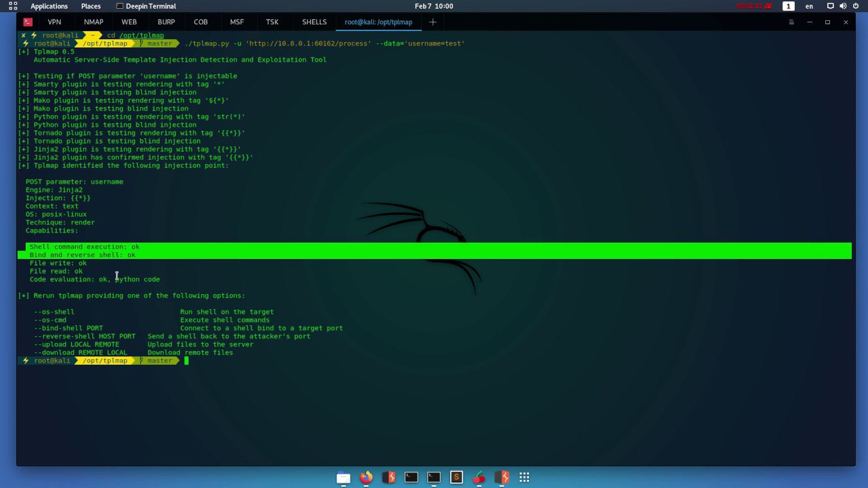
Task: Click the './tplmap.py -u' command line text
Action: [x=324, y=43]
